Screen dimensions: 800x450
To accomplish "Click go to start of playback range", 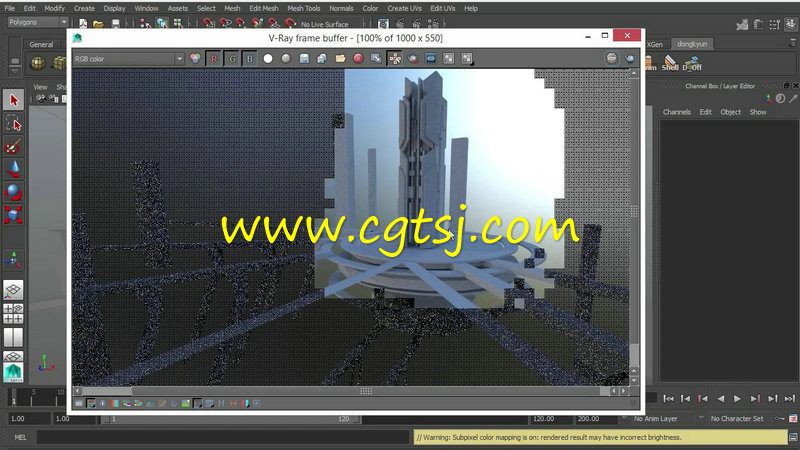I will [668, 398].
